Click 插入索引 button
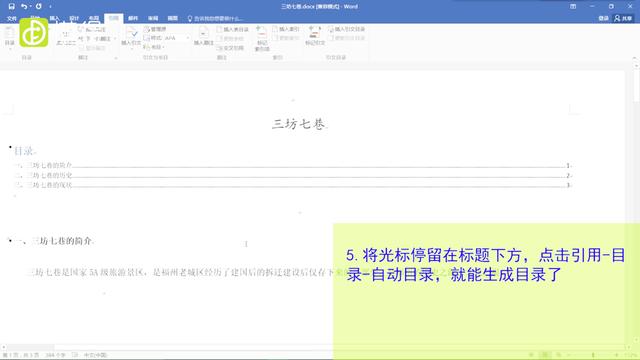 click(x=286, y=29)
